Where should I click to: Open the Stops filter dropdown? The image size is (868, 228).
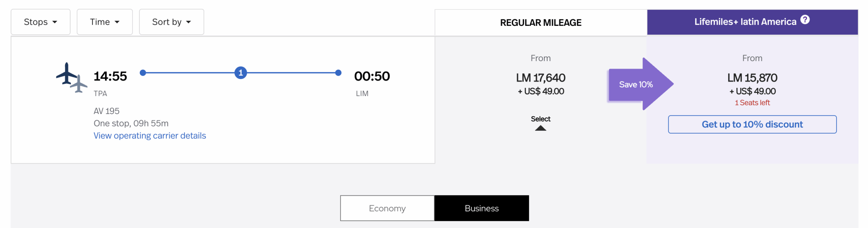(40, 22)
